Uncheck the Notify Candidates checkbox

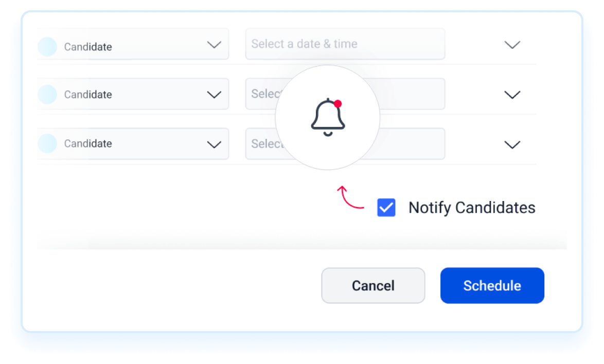(386, 208)
